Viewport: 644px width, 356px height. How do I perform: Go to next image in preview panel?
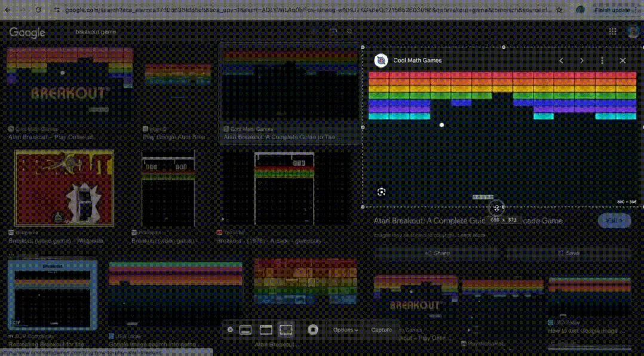click(582, 60)
